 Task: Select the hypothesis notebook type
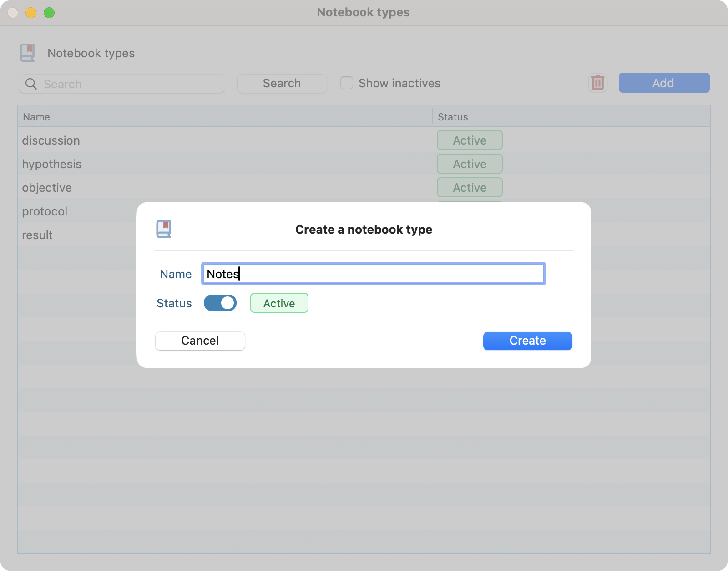click(52, 164)
